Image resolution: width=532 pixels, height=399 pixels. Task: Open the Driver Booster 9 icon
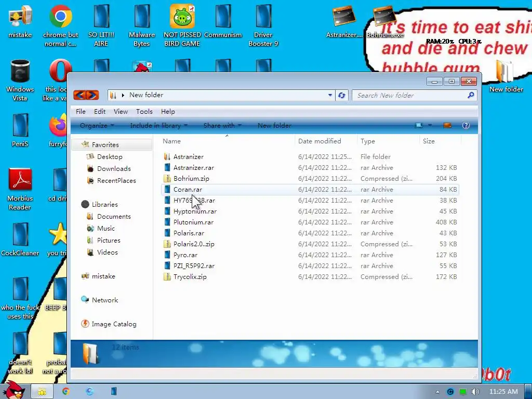point(263,25)
